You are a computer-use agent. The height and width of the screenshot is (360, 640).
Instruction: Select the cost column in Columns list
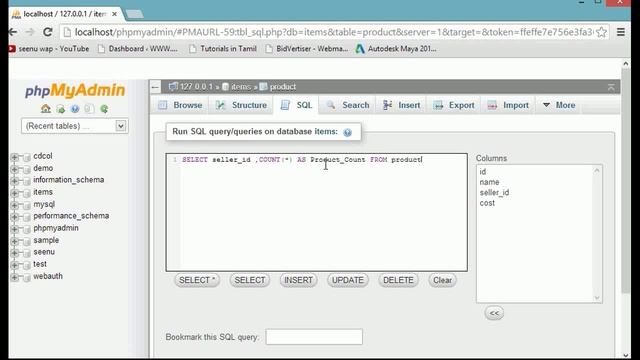tap(487, 203)
